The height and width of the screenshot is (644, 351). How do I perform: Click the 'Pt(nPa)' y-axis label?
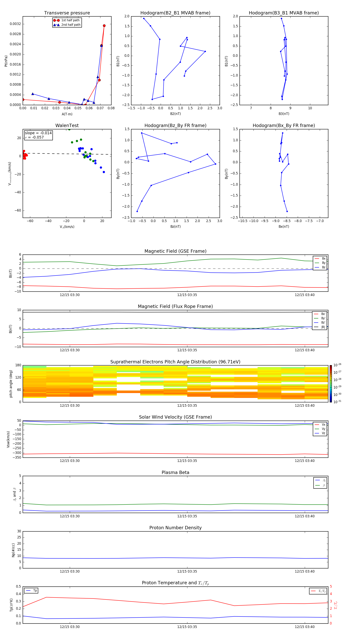tap(6, 61)
